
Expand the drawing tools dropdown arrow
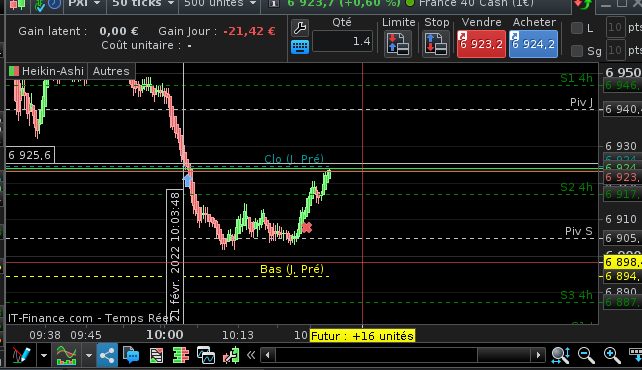(44, 355)
